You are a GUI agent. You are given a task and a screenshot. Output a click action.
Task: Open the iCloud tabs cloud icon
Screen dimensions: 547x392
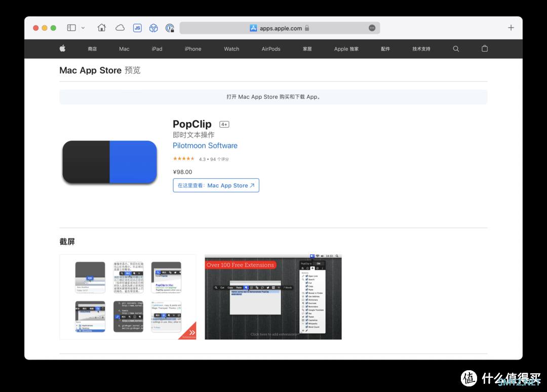pyautogui.click(x=120, y=28)
